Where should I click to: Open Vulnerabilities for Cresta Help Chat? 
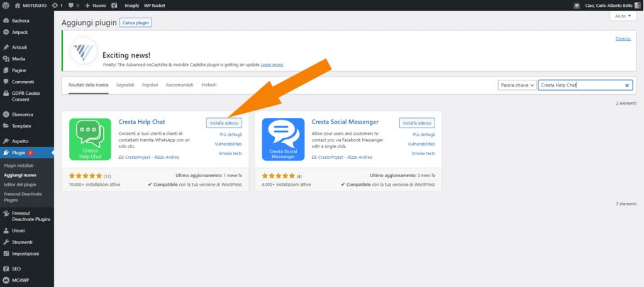tap(228, 144)
